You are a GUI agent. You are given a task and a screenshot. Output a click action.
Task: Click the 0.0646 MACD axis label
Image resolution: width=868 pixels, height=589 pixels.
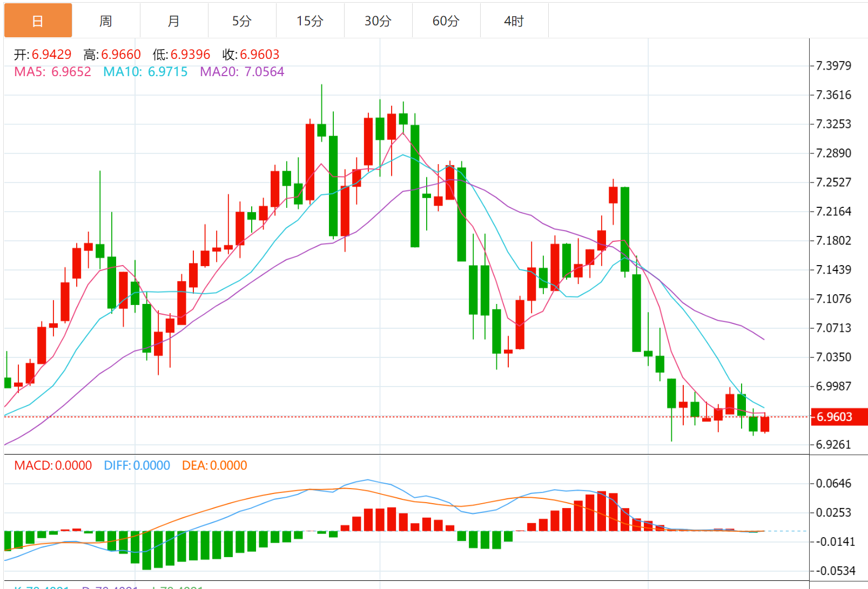pos(833,484)
